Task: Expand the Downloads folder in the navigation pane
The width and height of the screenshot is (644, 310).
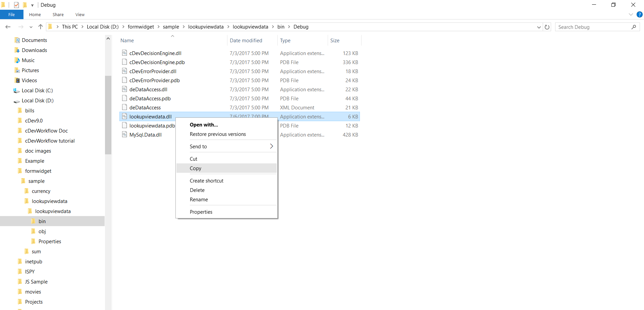Action: pyautogui.click(x=34, y=50)
